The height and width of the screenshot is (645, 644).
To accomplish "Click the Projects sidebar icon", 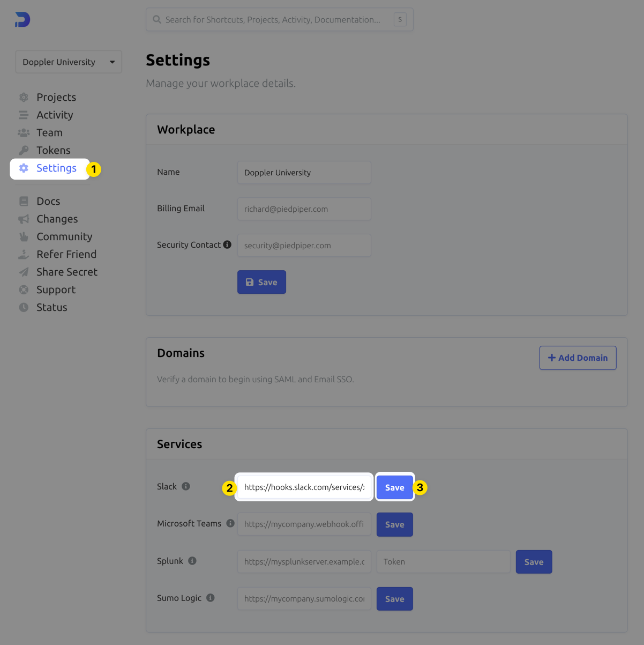I will [x=24, y=97].
